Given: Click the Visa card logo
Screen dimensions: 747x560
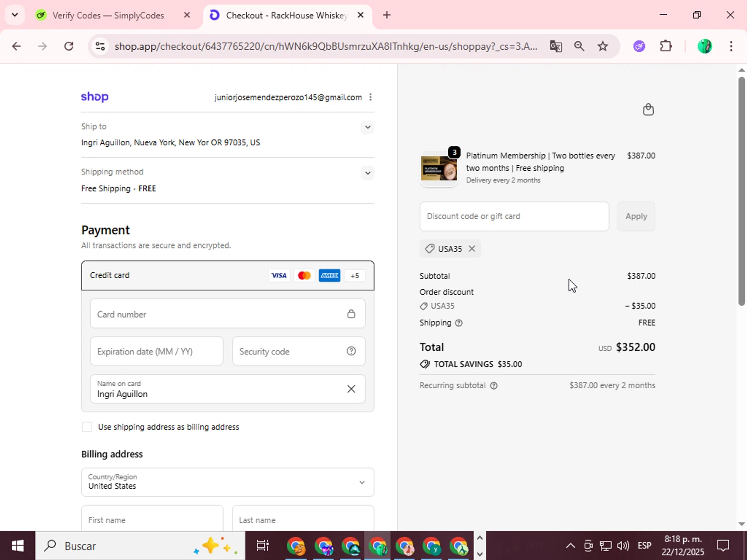Looking at the screenshot, I should coord(279,275).
